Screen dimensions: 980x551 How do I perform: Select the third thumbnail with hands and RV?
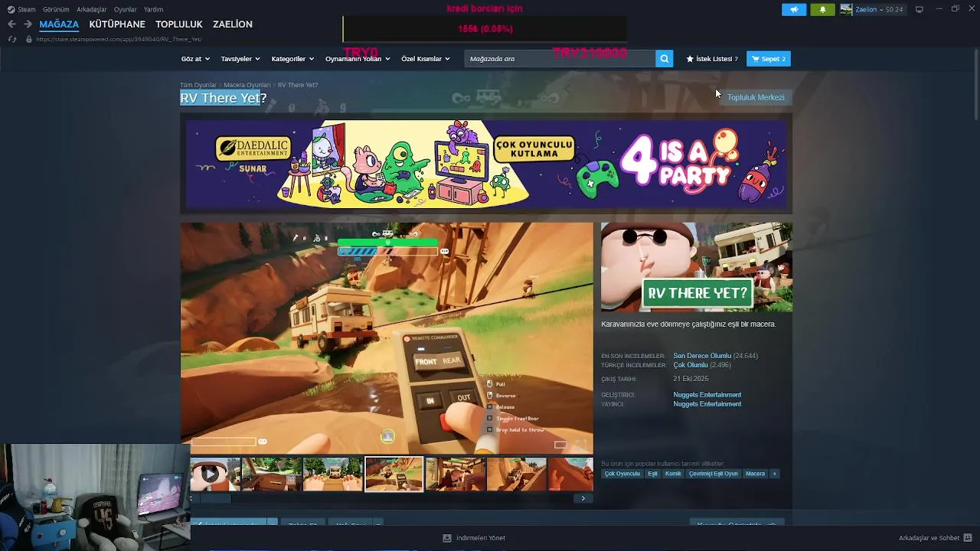(333, 474)
